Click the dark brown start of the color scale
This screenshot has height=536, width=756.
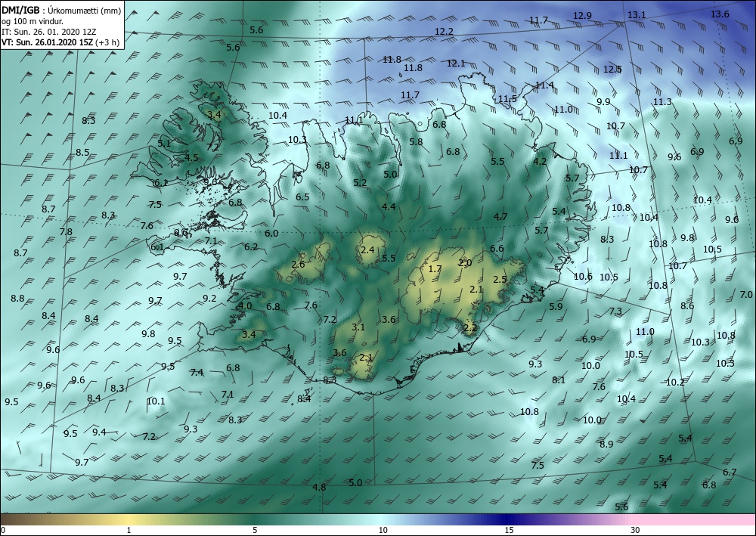[x=6, y=519]
